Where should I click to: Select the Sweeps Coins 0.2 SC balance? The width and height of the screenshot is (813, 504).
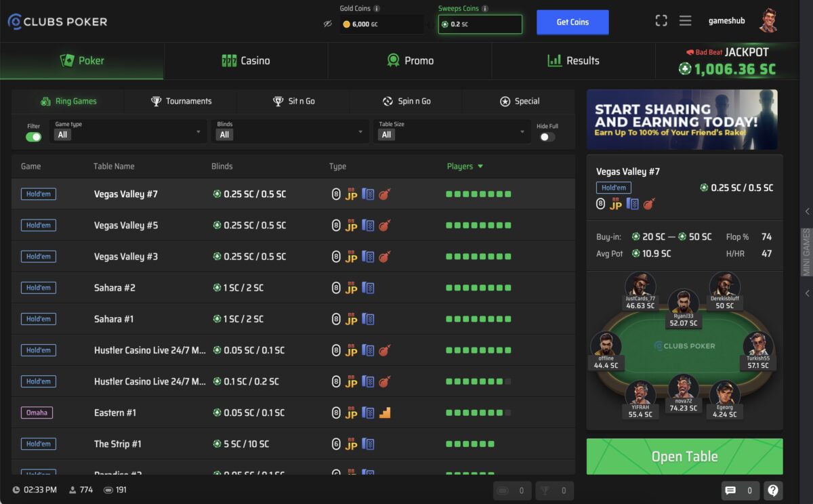tap(480, 24)
